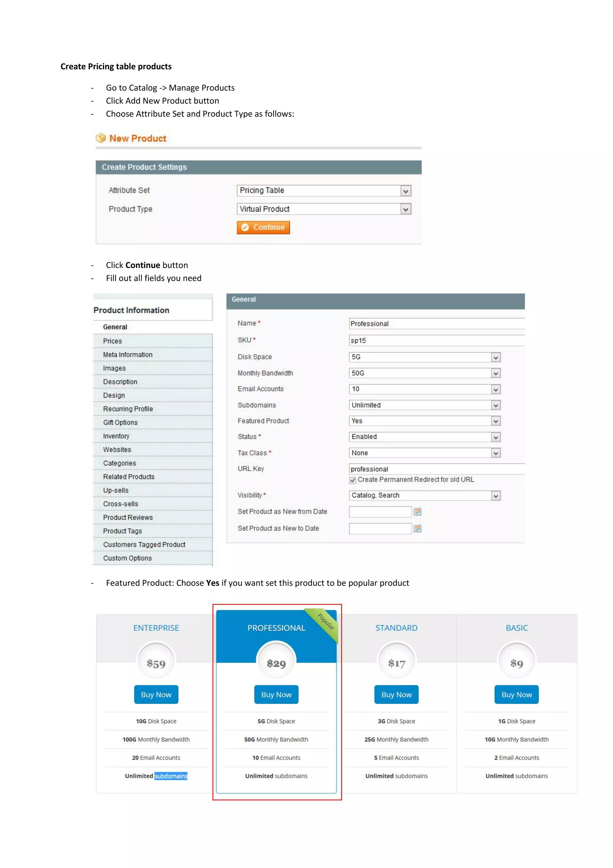Click the SKU input field
The height and width of the screenshot is (868, 613).
[437, 341]
